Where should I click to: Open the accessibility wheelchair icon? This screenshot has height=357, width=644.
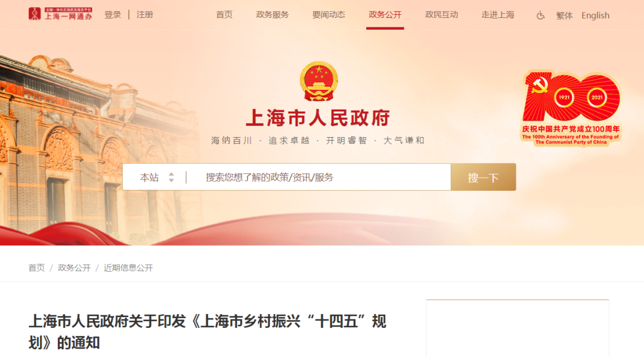tap(540, 15)
